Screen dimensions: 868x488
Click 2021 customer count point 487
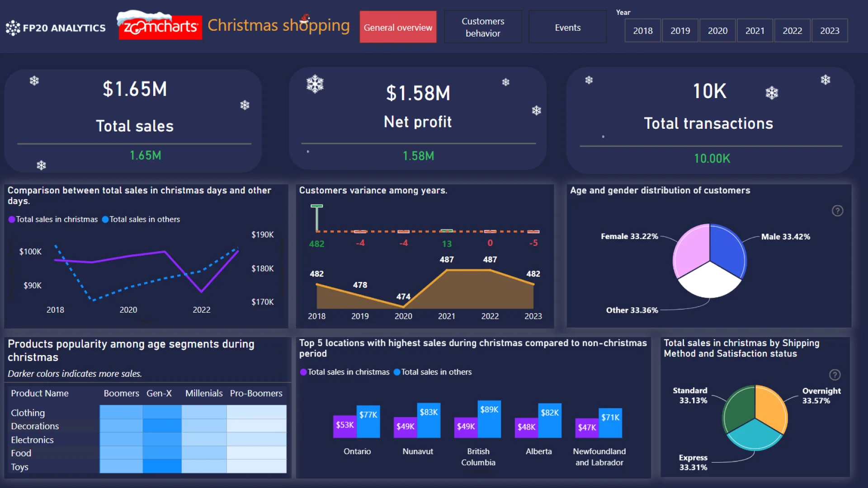pyautogui.click(x=447, y=270)
